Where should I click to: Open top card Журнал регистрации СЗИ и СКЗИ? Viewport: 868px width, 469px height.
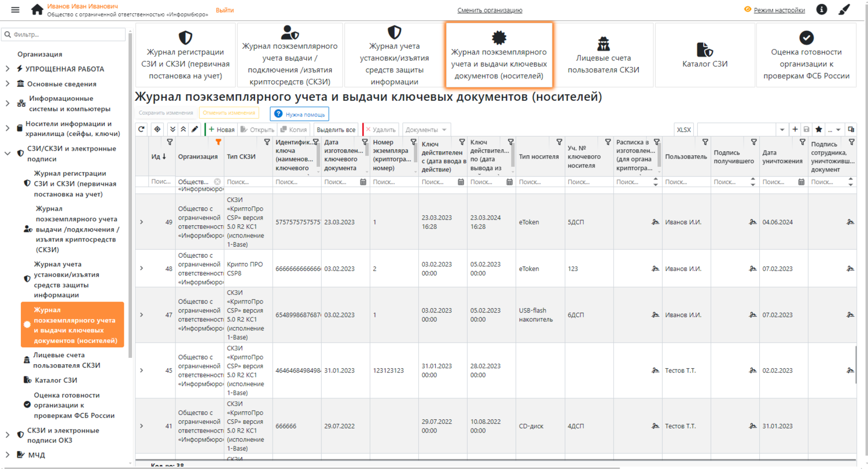click(x=185, y=55)
